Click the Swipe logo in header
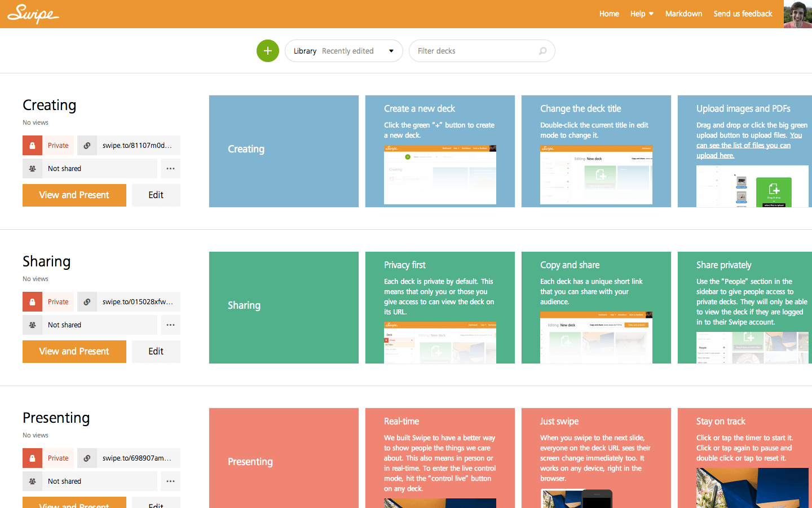This screenshot has width=812, height=508. point(33,14)
